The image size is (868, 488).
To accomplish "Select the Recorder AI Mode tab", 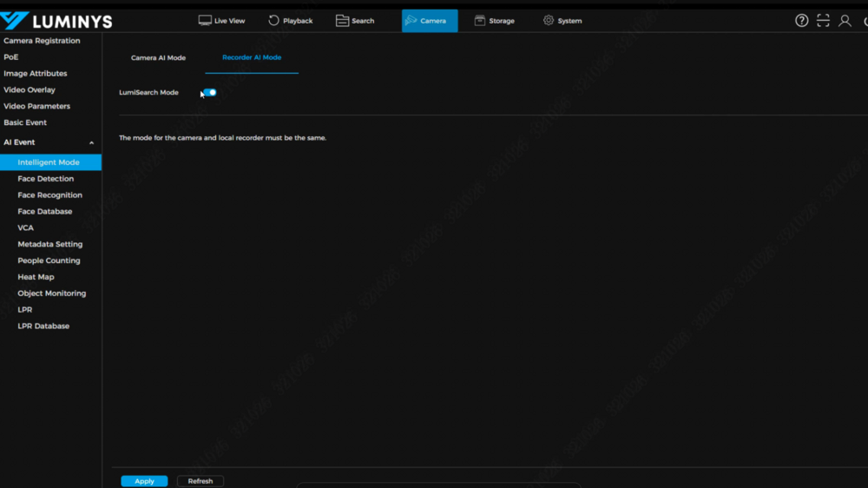I will coord(252,58).
